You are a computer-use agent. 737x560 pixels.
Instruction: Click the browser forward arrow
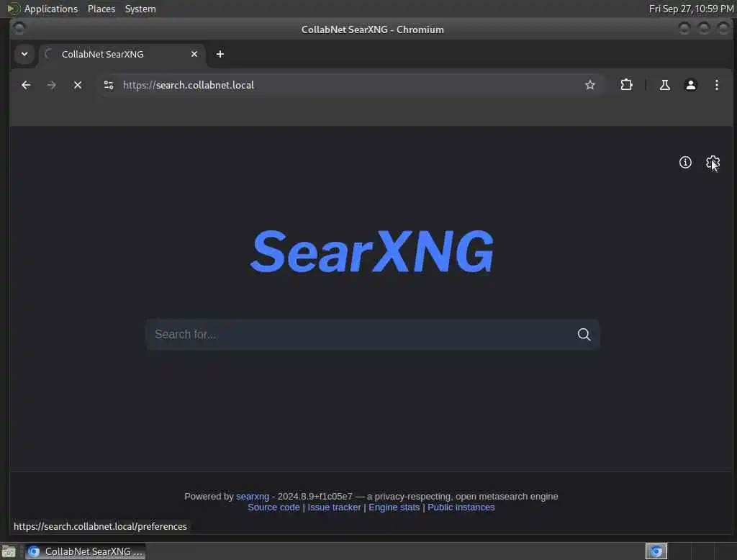tap(52, 85)
